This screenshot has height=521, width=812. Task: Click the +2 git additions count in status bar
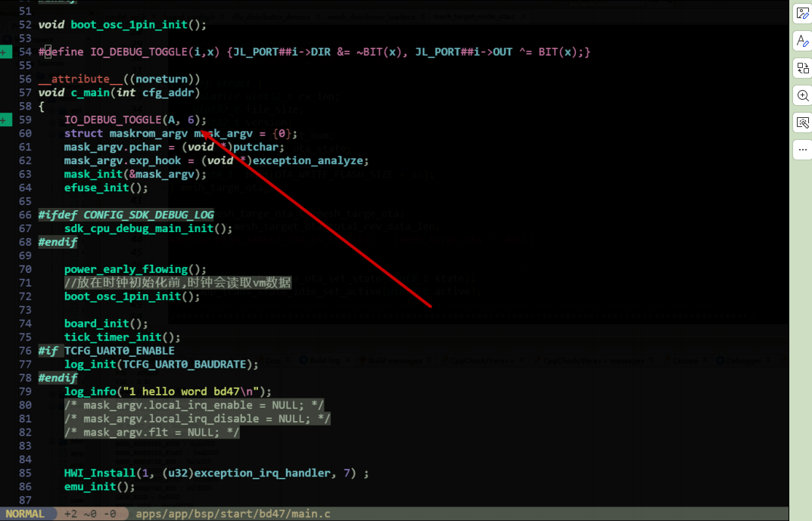click(70, 513)
